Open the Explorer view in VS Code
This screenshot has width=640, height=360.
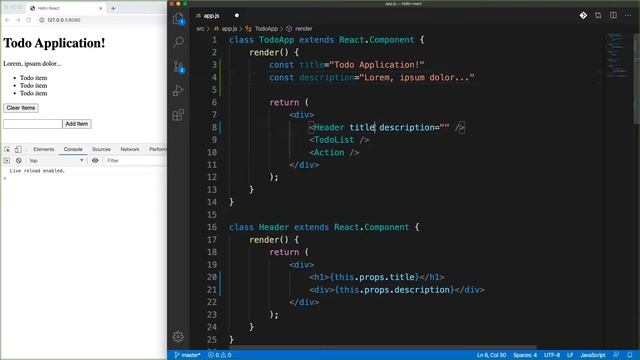[178, 18]
